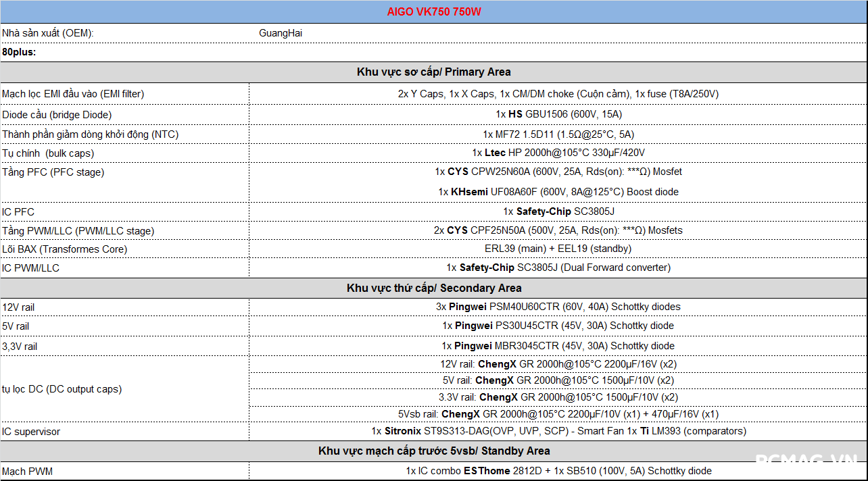The height and width of the screenshot is (481, 868).
Task: Click the 'Tầng PWM/LLC (PWM/LLC stage)' label
Action: click(x=78, y=230)
